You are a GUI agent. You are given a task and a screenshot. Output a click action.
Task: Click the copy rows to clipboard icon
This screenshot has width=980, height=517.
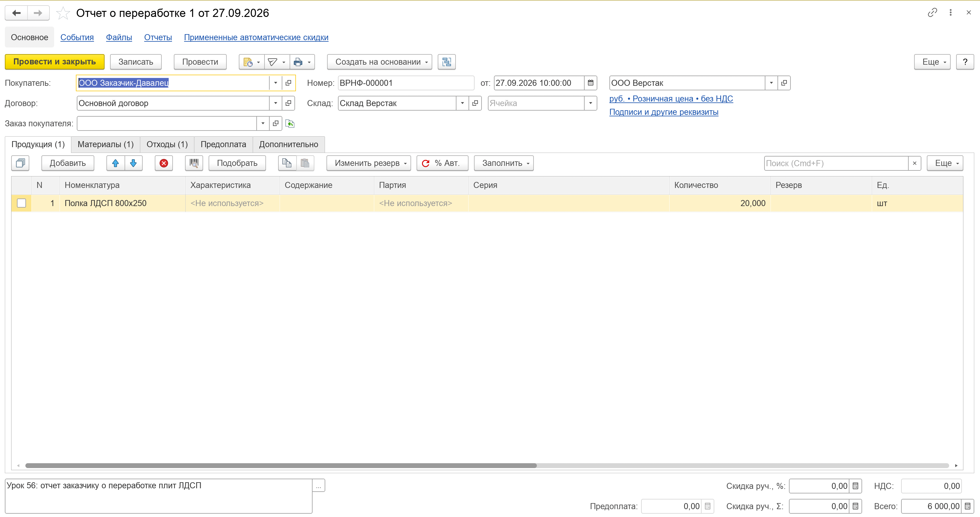pyautogui.click(x=287, y=163)
